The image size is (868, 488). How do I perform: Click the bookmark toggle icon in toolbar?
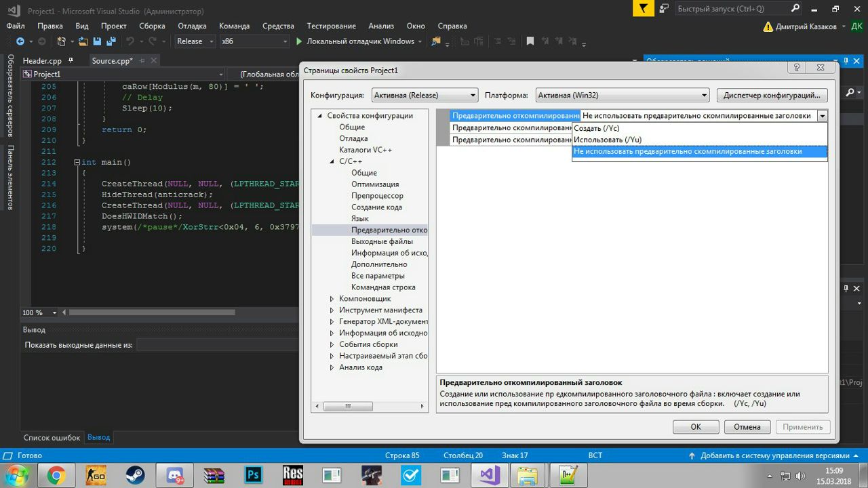click(x=530, y=41)
